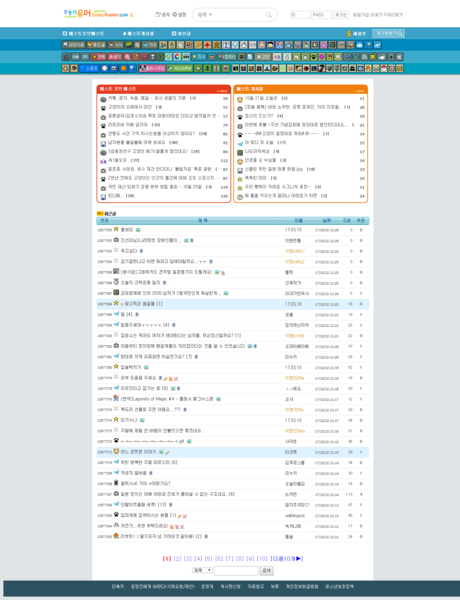Expand the more link on the orange Best panel

[x=359, y=91]
